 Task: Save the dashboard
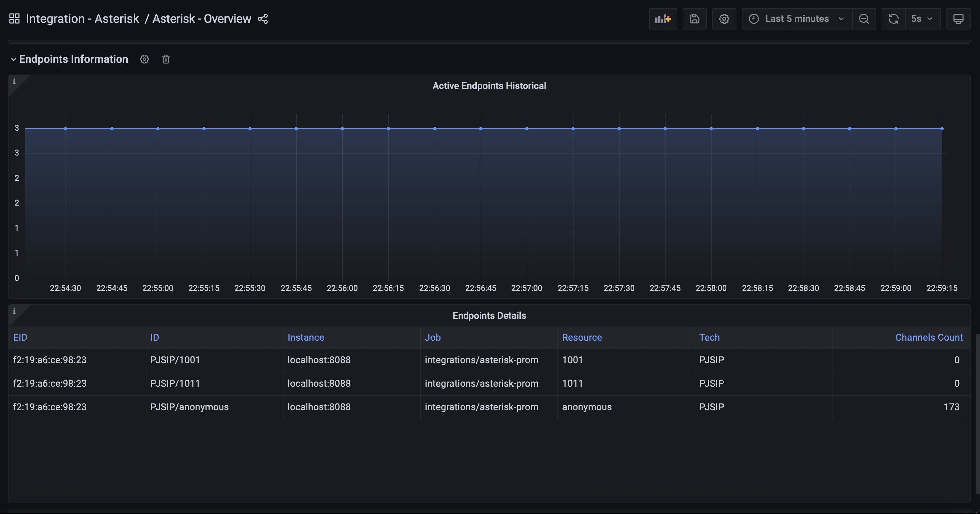[x=695, y=18]
